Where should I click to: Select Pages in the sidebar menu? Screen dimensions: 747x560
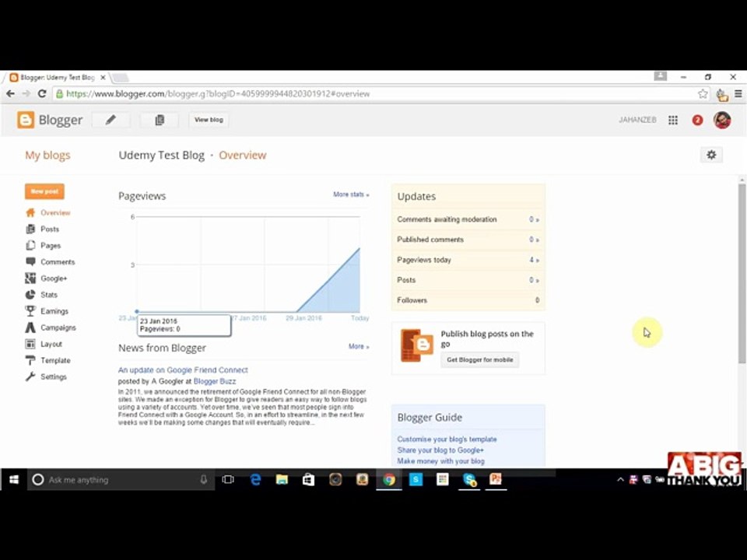click(51, 246)
